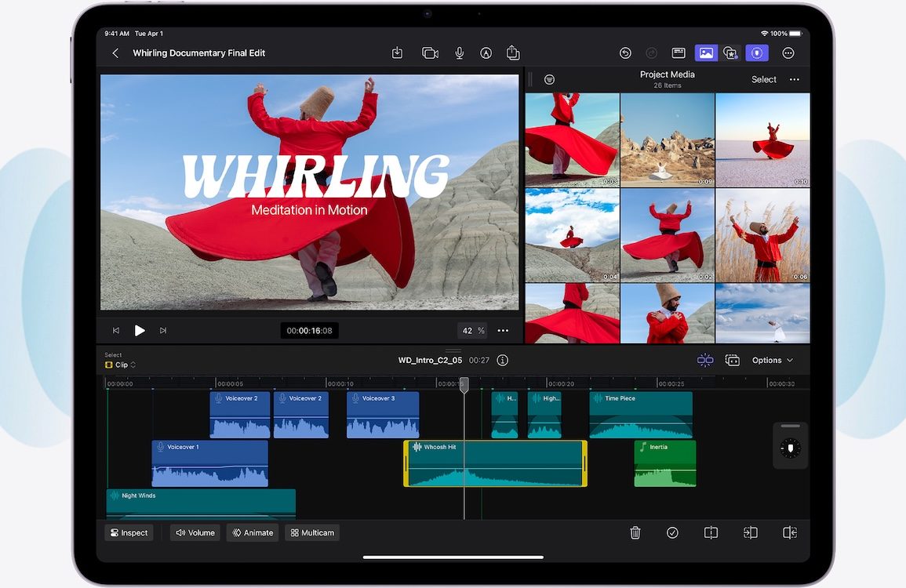
Task: Play the video in the viewer
Action: (140, 331)
